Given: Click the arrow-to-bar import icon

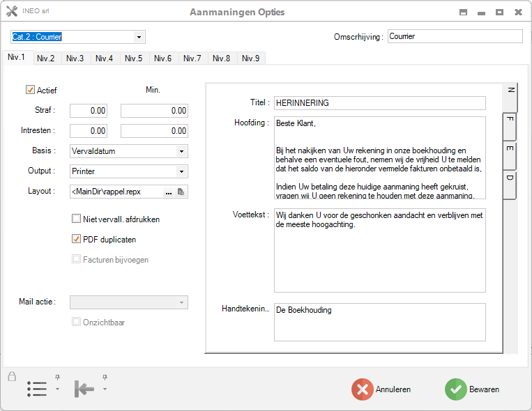Looking at the screenshot, I should (x=84, y=389).
